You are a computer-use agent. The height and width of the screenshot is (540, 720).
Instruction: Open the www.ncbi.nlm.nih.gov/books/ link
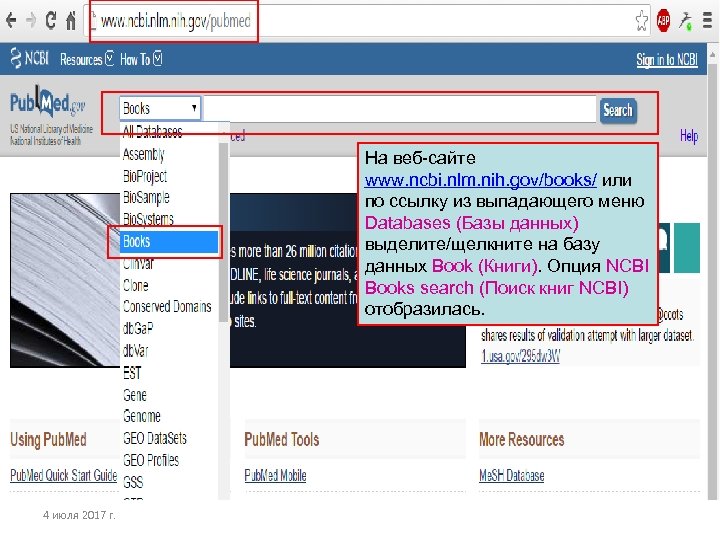[x=481, y=180]
